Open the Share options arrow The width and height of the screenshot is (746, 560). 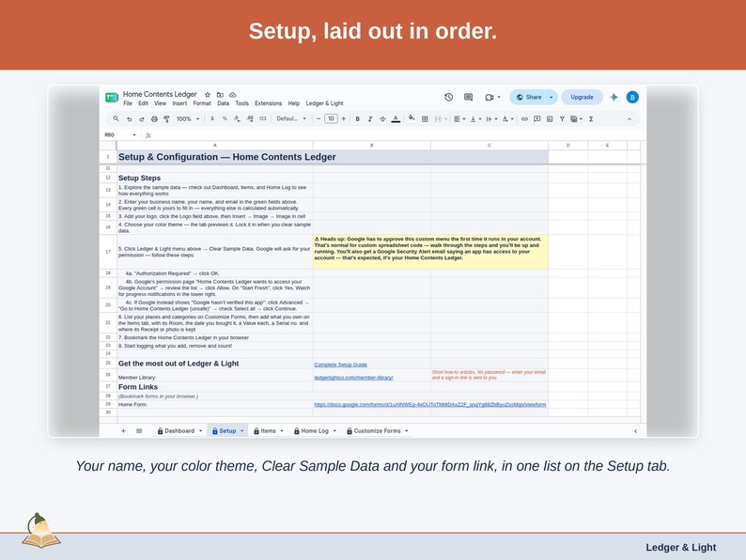[x=552, y=97]
